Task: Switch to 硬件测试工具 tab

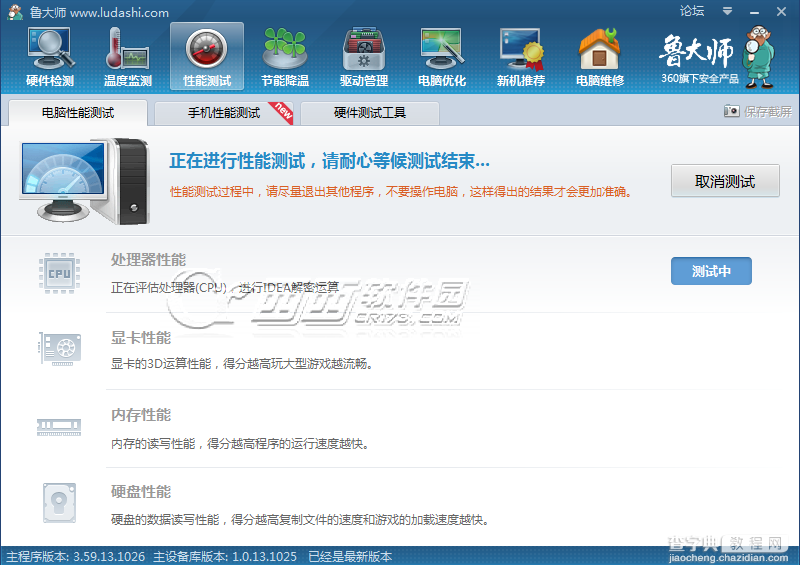Action: [x=370, y=113]
